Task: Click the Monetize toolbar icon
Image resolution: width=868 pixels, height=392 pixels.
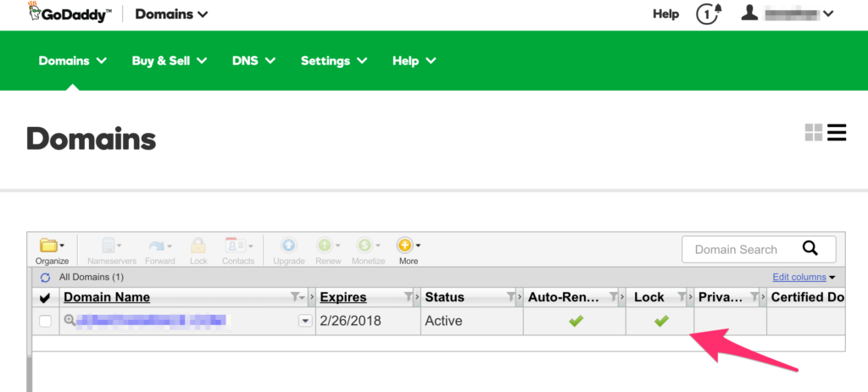Action: pyautogui.click(x=368, y=251)
